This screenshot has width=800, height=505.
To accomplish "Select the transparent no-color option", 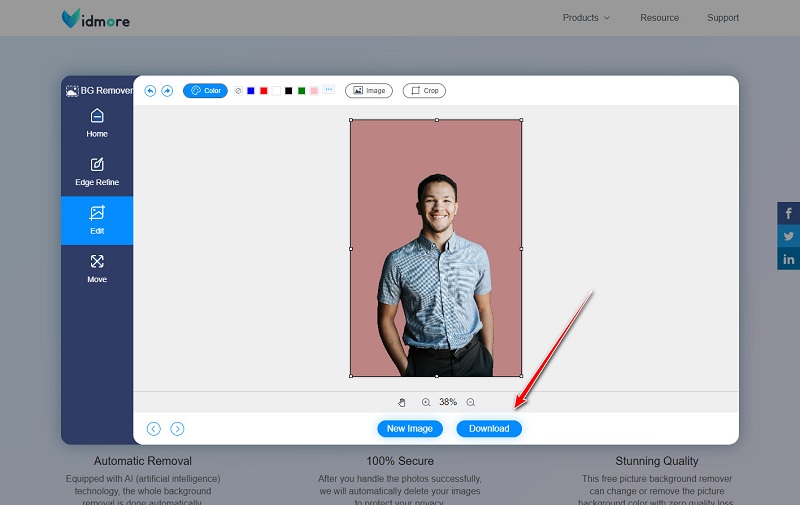I will [238, 91].
